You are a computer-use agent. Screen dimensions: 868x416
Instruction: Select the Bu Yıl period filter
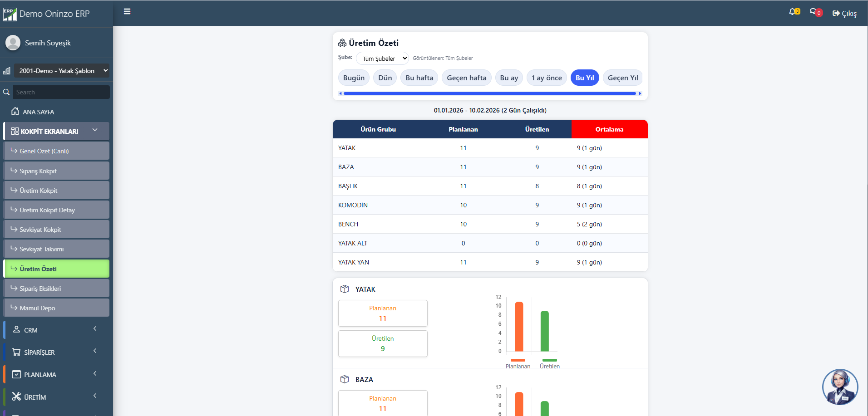pyautogui.click(x=585, y=78)
